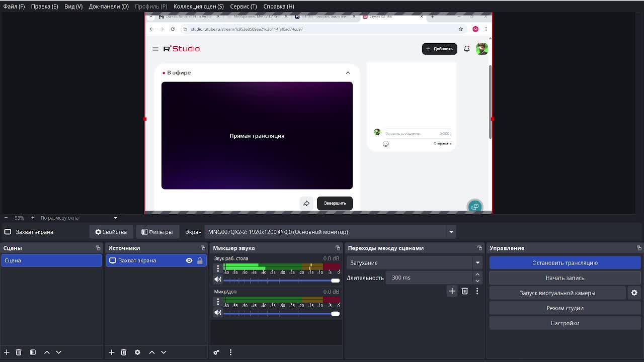The image size is (644, 362).
Task: Mute the Микр/доп channel
Action: coord(218,313)
